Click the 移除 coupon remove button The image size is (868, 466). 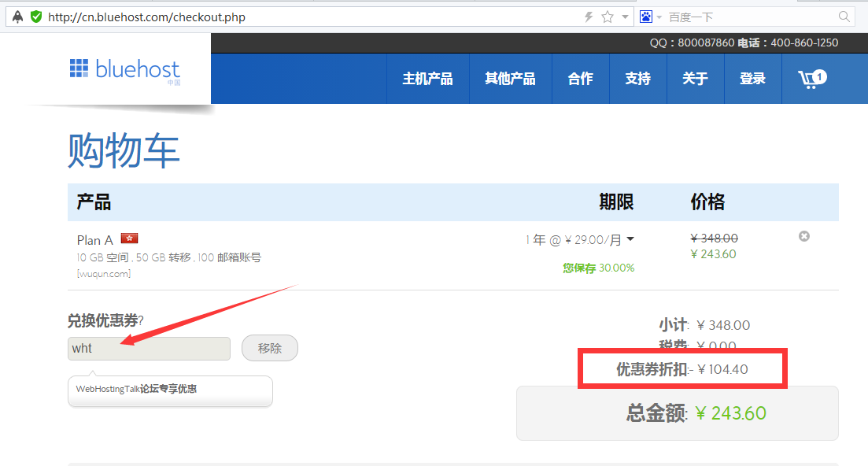[x=270, y=348]
